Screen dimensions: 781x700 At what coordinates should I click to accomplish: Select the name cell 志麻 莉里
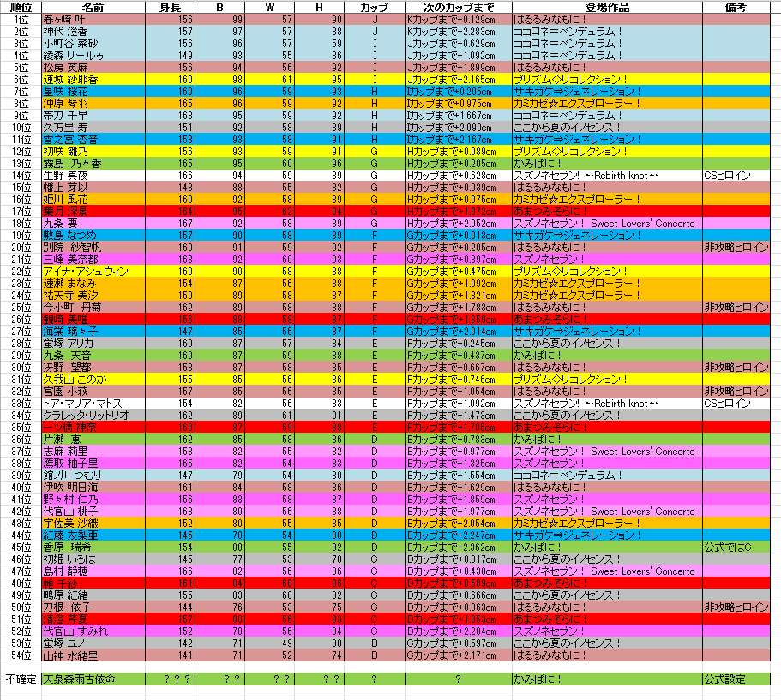[x=93, y=451]
